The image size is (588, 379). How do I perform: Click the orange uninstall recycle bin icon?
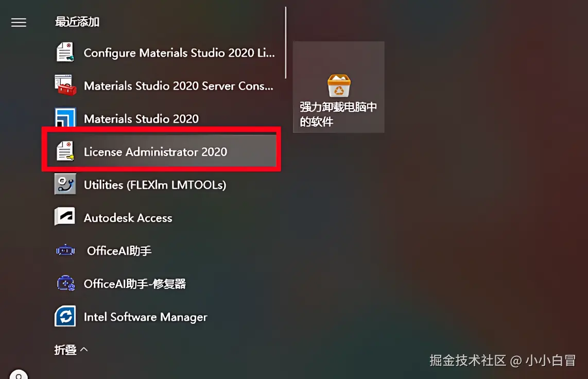point(339,85)
